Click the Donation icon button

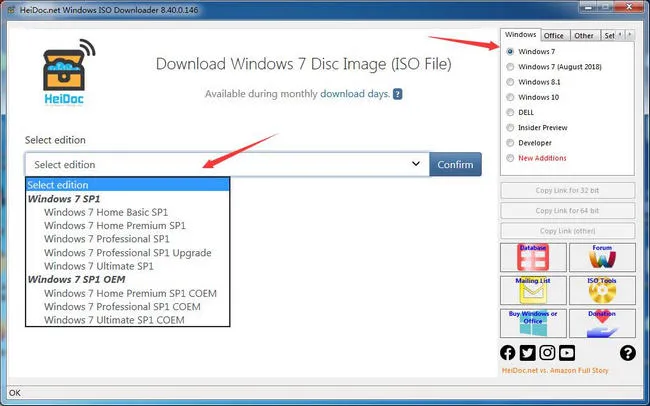[602, 323]
